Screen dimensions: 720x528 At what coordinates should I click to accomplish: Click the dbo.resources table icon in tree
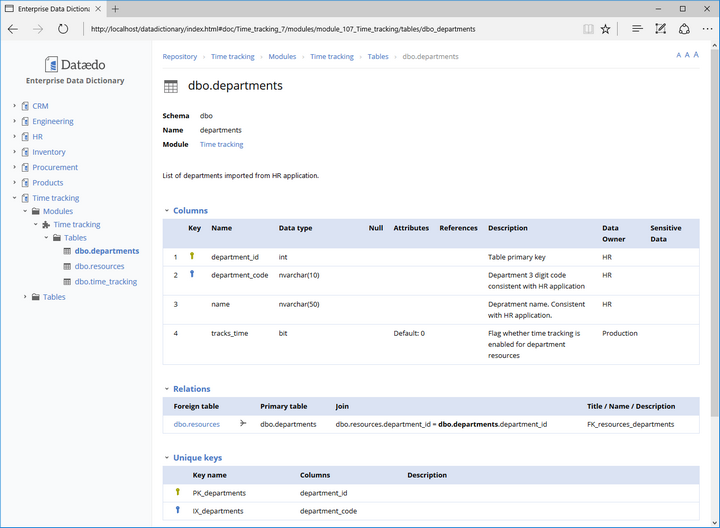67,267
